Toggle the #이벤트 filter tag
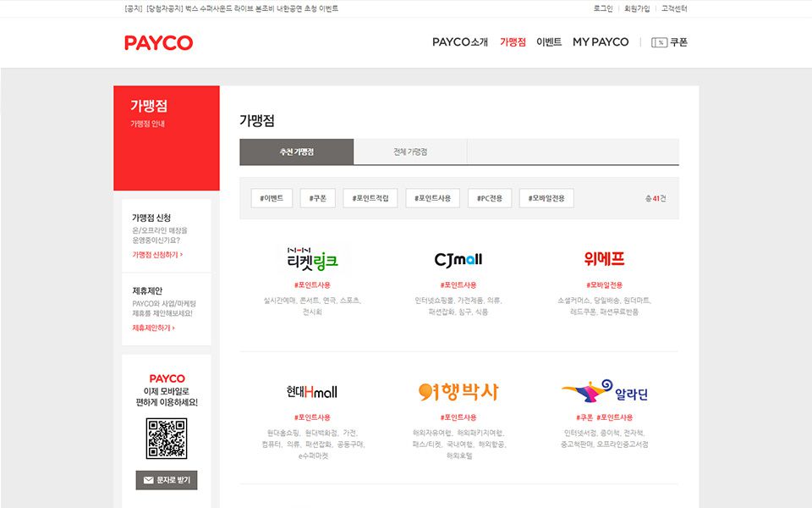Image resolution: width=812 pixels, height=508 pixels. point(272,198)
